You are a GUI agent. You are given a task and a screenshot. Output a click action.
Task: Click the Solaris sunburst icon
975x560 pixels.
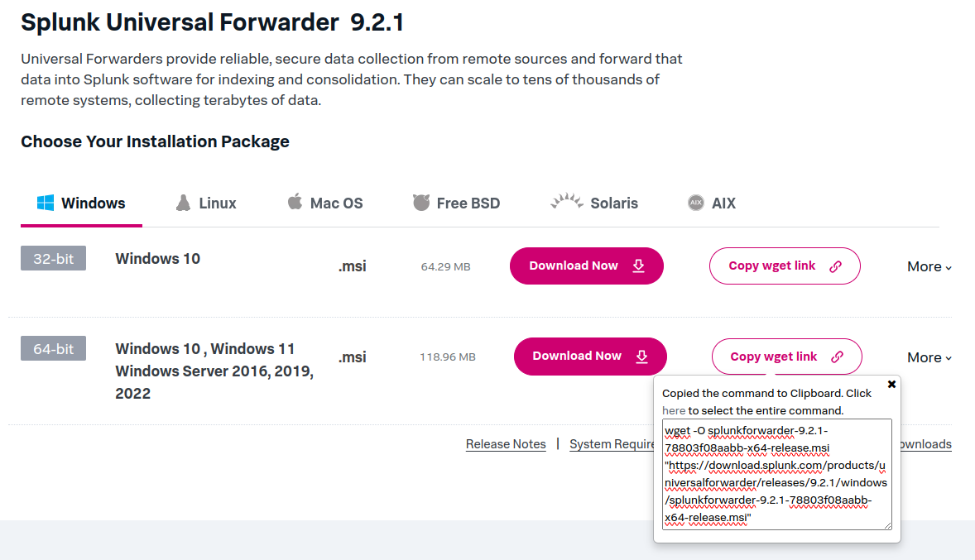point(567,202)
